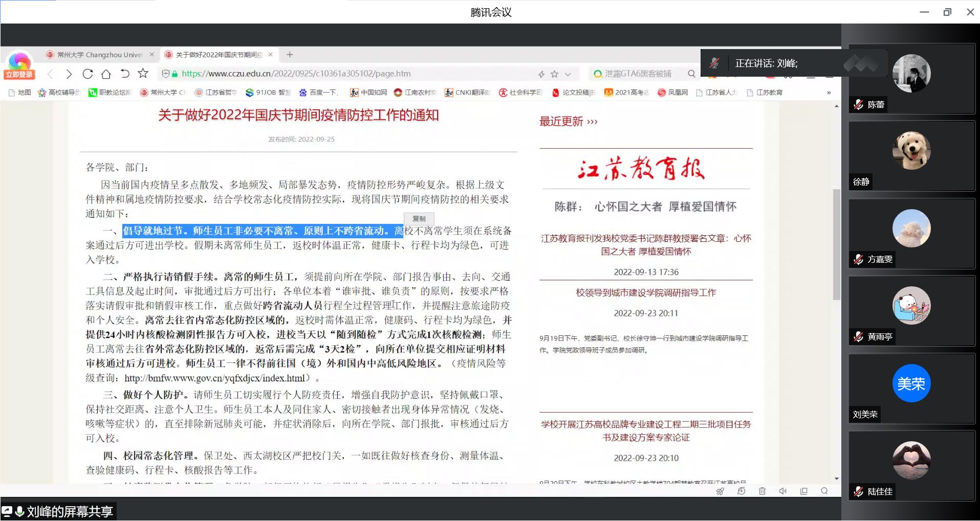Select participant 黄雨亭 avatar

pos(911,305)
